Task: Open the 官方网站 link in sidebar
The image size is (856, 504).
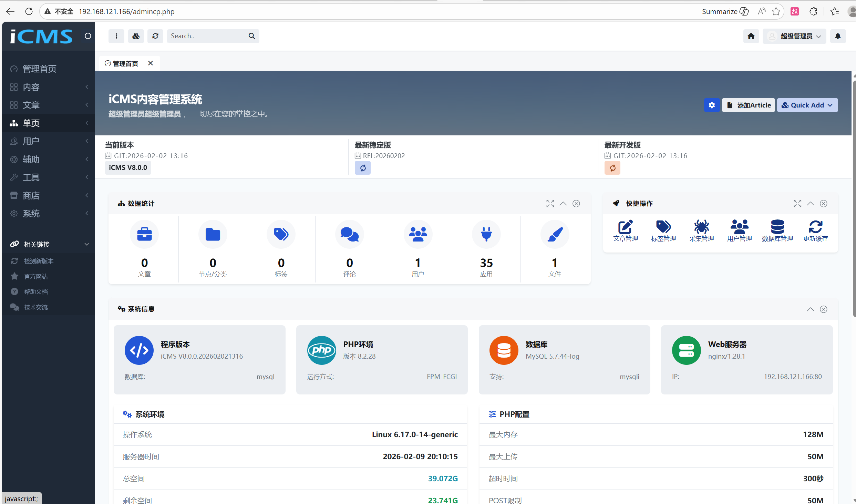Action: pyautogui.click(x=36, y=277)
